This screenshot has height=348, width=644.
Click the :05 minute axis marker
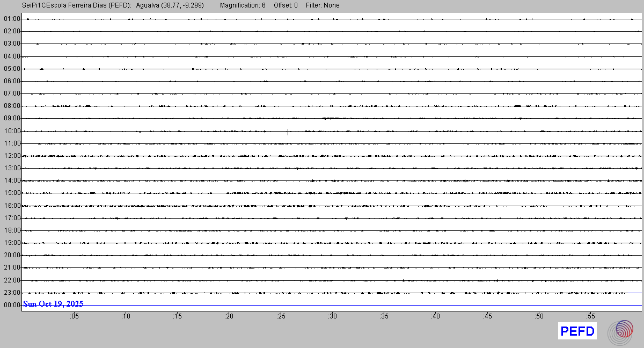pos(74,316)
